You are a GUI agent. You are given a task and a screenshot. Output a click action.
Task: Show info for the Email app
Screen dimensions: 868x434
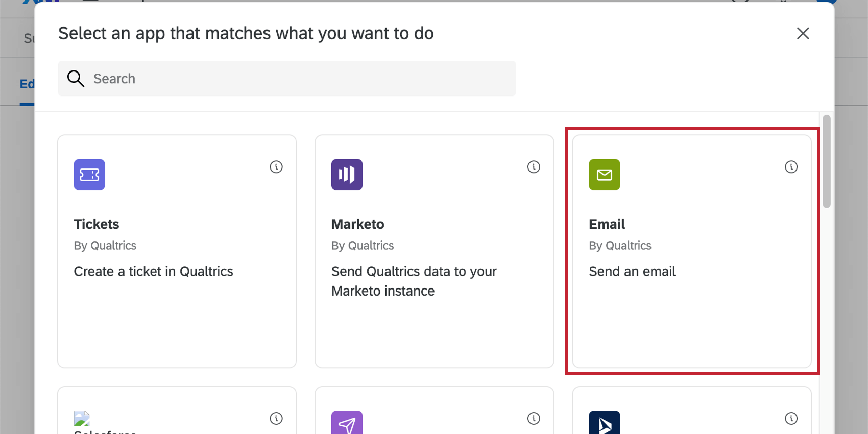tap(791, 167)
